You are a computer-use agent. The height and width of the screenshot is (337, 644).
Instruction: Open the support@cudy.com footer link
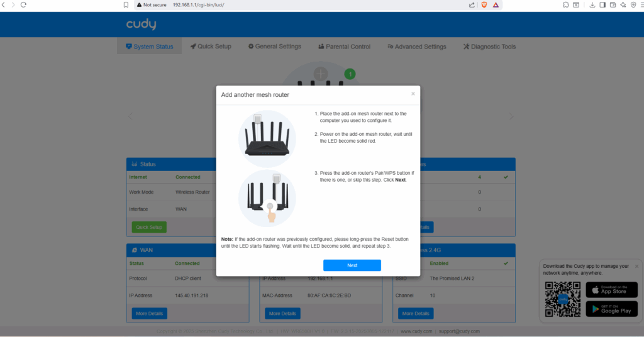pos(459,331)
